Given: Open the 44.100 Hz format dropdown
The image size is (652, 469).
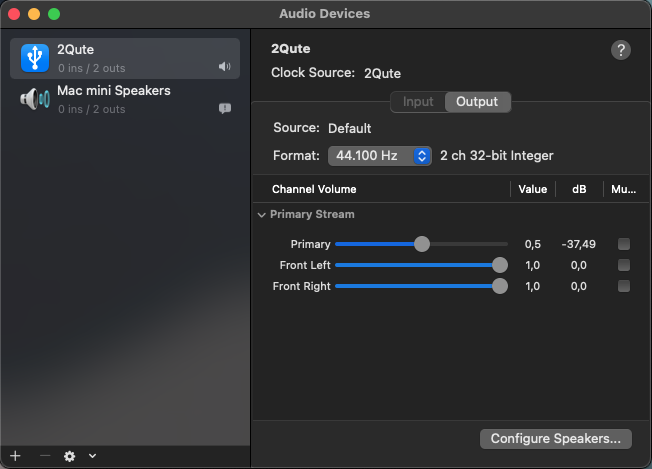Looking at the screenshot, I should (380, 156).
